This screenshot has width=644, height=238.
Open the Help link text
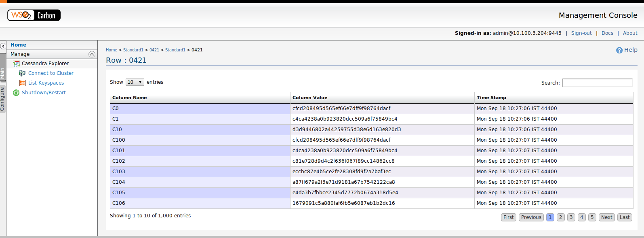(x=631, y=50)
